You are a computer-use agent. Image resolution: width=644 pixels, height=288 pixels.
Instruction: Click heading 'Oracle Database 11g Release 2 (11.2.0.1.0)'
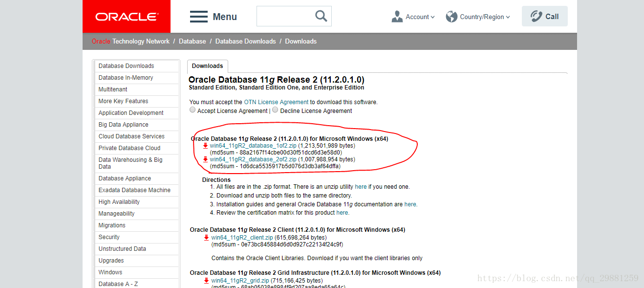(x=276, y=80)
